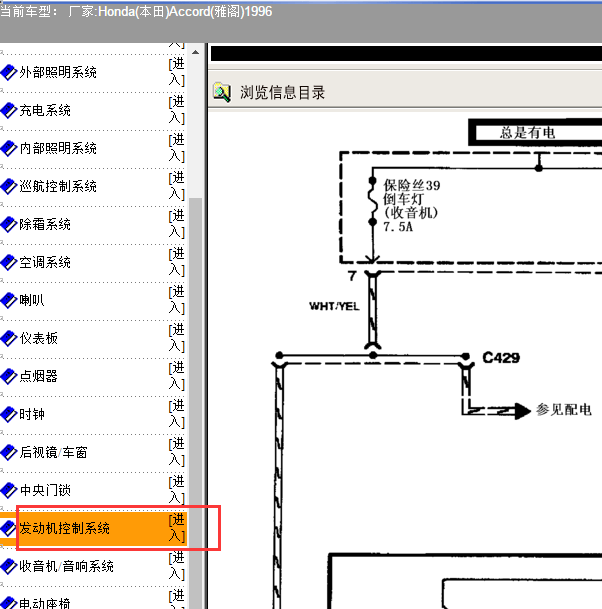The image size is (602, 609).
Task: Click [进入] link for 收音机/音响系统
Action: click(177, 566)
